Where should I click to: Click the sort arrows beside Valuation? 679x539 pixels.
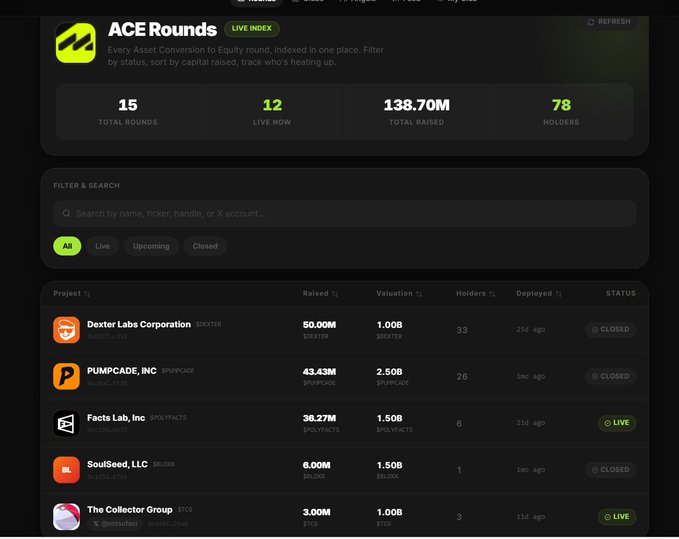coord(419,294)
